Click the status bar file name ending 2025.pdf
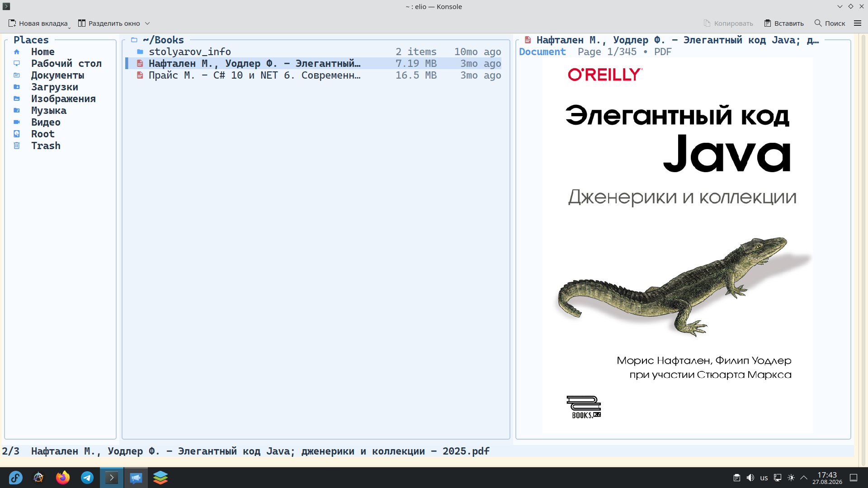The height and width of the screenshot is (488, 868). point(260,451)
